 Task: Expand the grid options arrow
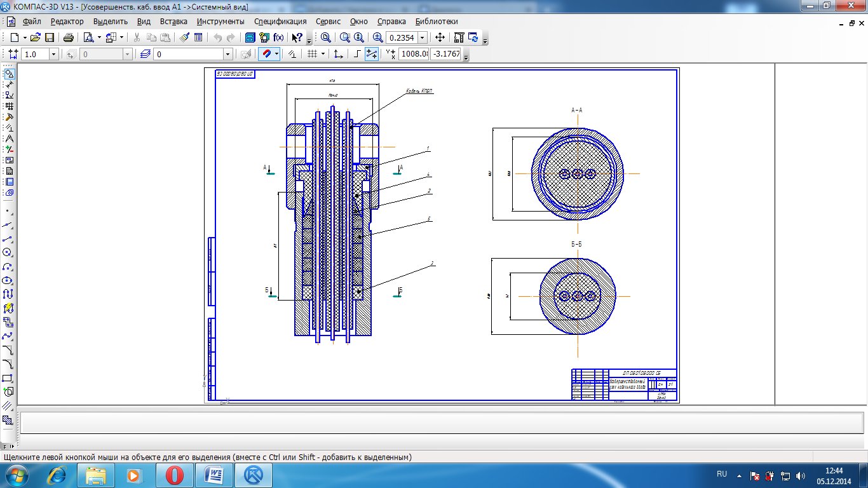(323, 54)
